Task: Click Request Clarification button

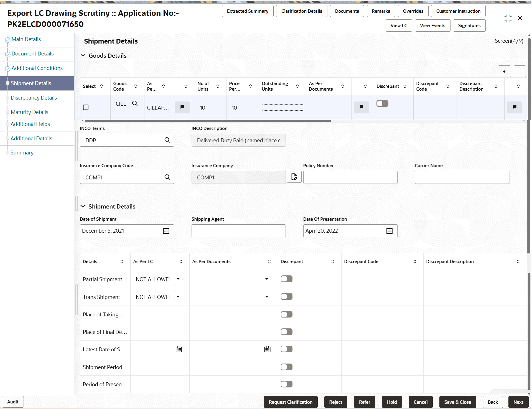Action: click(291, 402)
